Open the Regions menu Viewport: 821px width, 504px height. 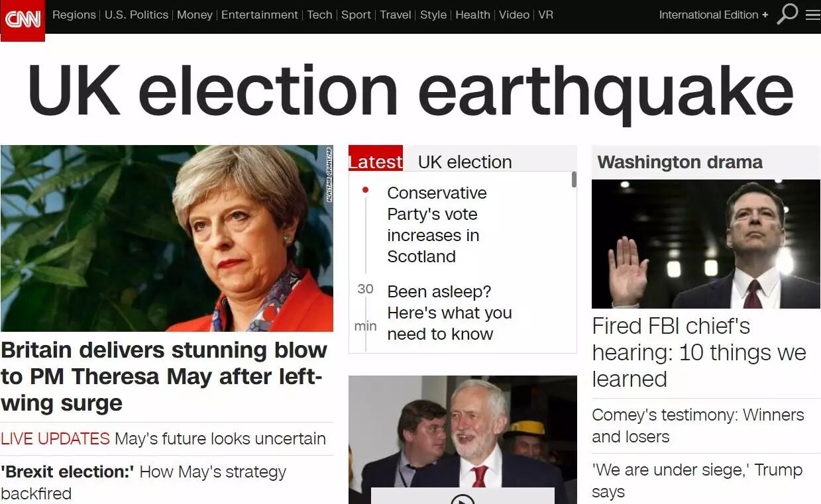[74, 15]
